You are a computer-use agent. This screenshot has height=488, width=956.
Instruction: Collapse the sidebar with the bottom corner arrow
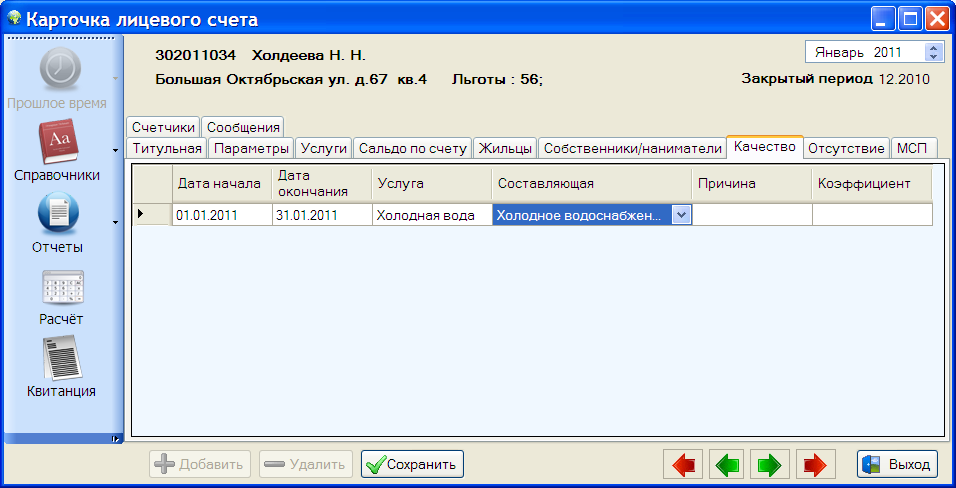pos(115,439)
